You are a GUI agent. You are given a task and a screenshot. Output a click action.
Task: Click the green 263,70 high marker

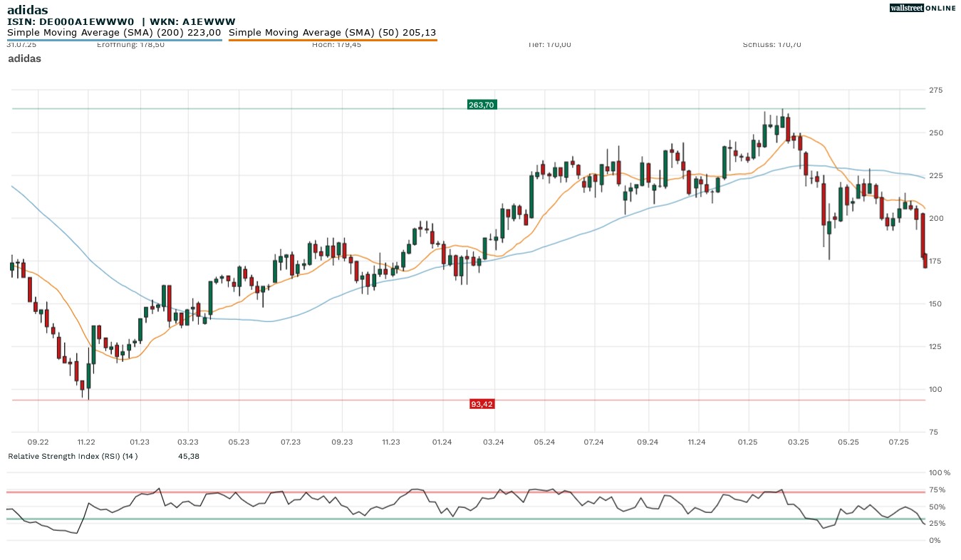tap(481, 105)
